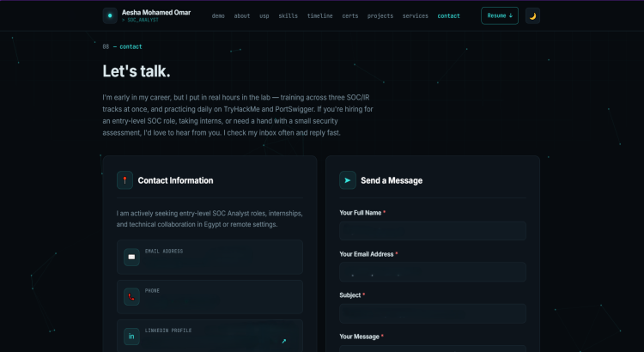
Task: Download the Resume button
Action: tap(500, 15)
